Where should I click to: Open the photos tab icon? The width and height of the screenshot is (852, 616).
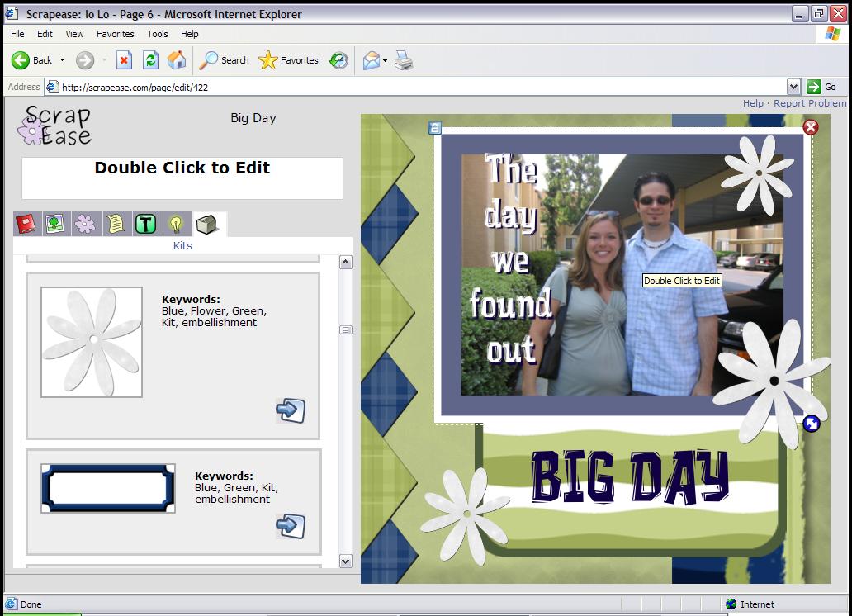pyautogui.click(x=55, y=224)
